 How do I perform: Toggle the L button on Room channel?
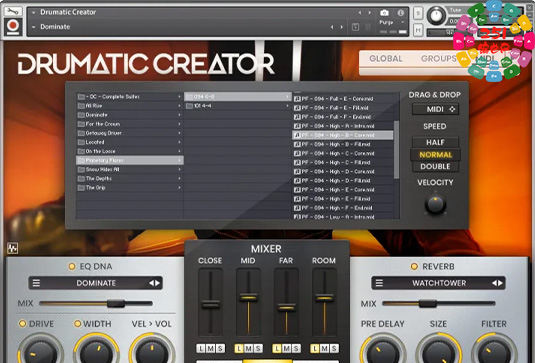click(315, 348)
